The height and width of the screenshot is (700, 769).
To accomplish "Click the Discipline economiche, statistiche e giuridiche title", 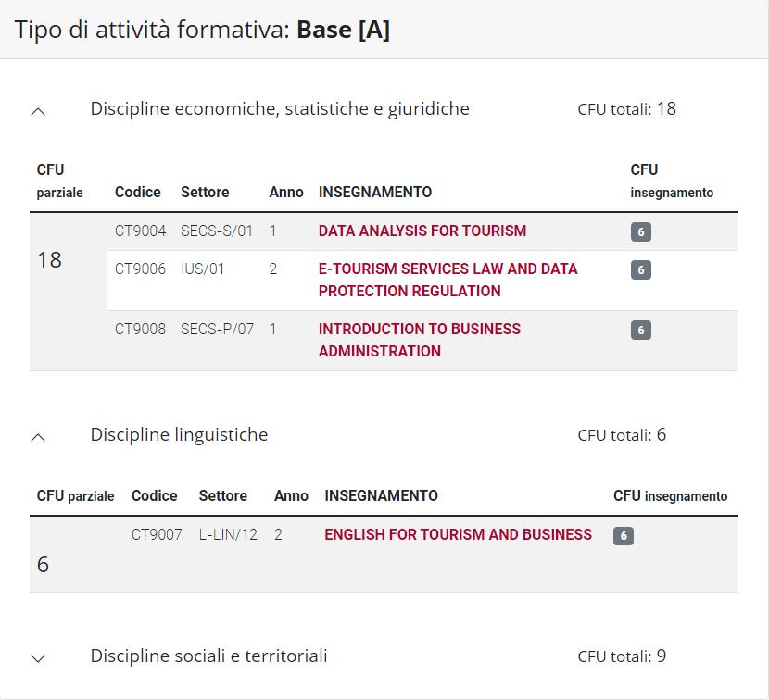I will 280,109.
